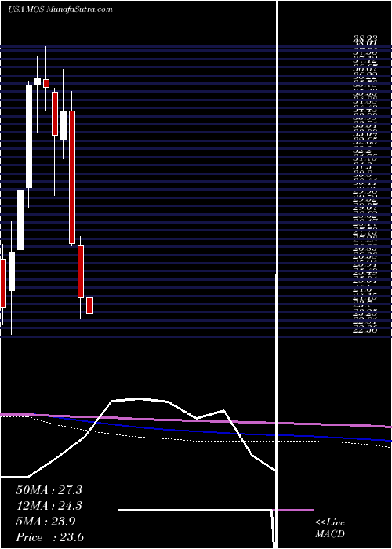The image size is (392, 549).
Task: Click the longest red candlestick body
Action: (x=72, y=176)
